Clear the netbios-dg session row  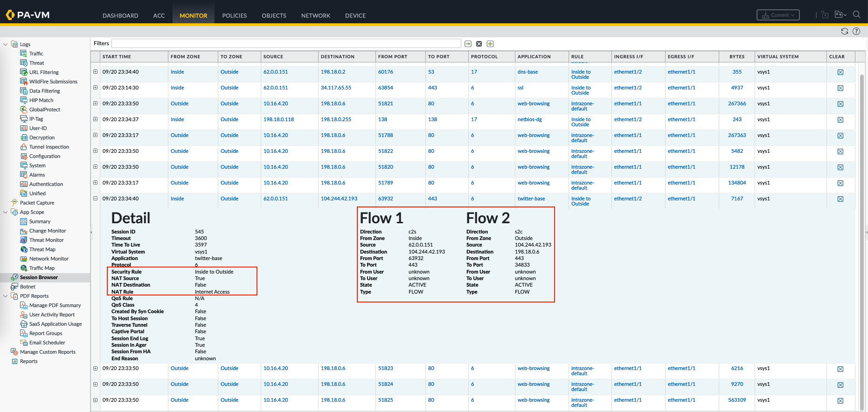pyautogui.click(x=840, y=120)
